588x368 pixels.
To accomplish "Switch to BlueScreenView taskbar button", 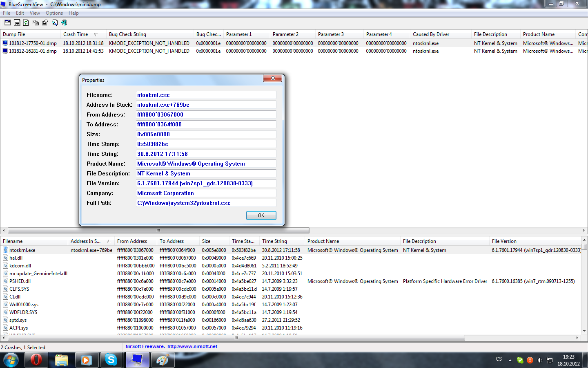I will pyautogui.click(x=137, y=360).
